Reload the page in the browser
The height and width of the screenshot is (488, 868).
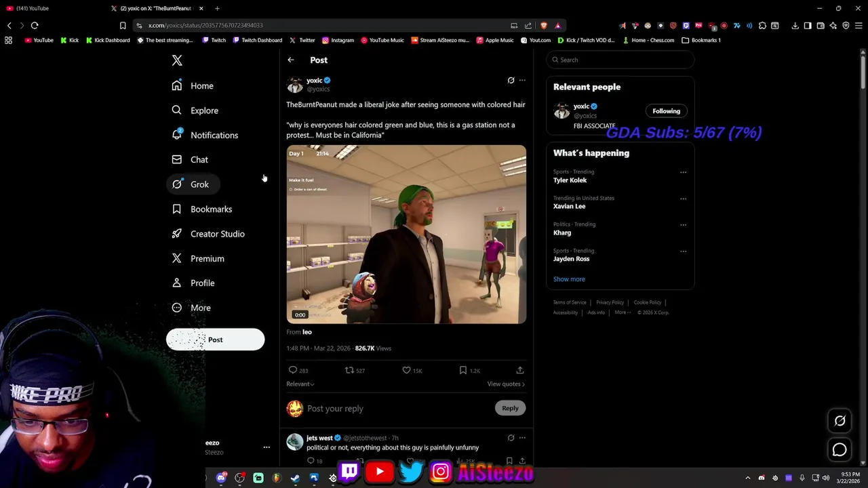coord(35,26)
